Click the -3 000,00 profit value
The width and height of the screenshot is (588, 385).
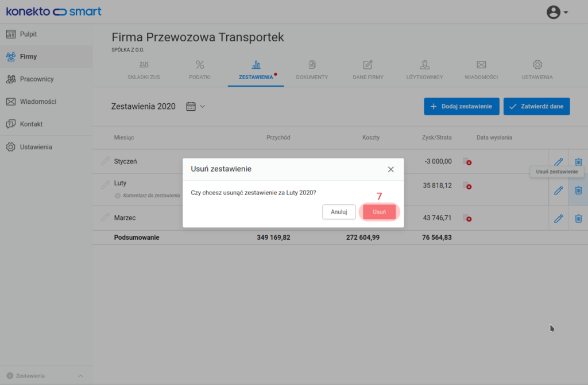[x=438, y=162]
